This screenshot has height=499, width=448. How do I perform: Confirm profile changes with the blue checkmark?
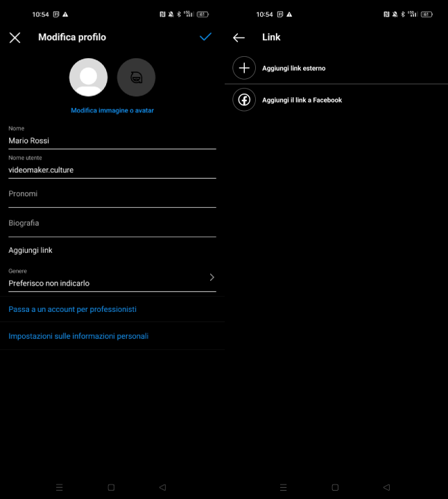(205, 37)
